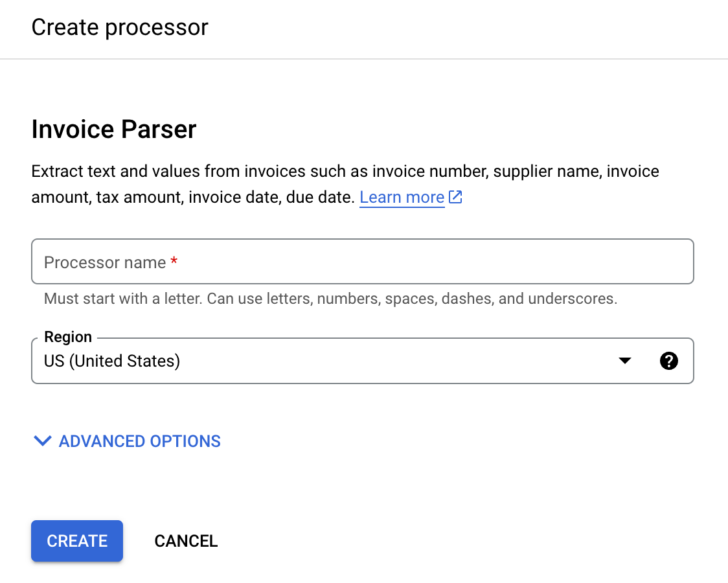This screenshot has width=728, height=583.
Task: Click the CREATE button
Action: pyautogui.click(x=76, y=541)
